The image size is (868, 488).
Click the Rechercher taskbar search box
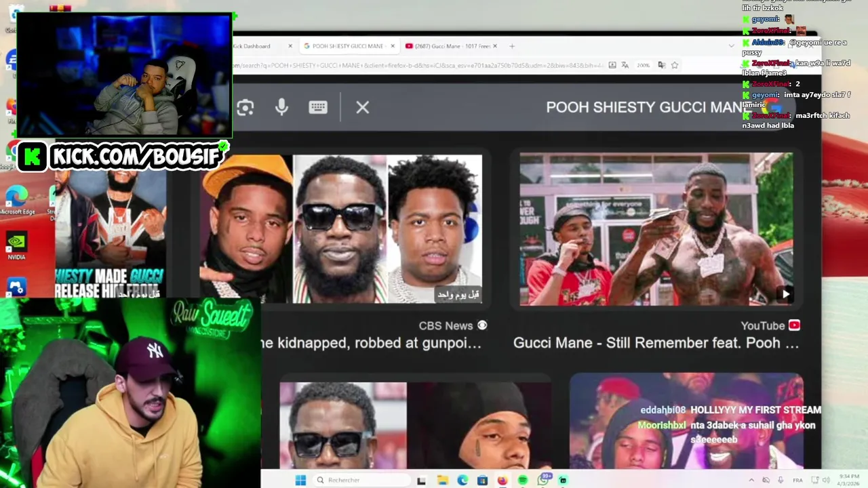[x=361, y=480]
